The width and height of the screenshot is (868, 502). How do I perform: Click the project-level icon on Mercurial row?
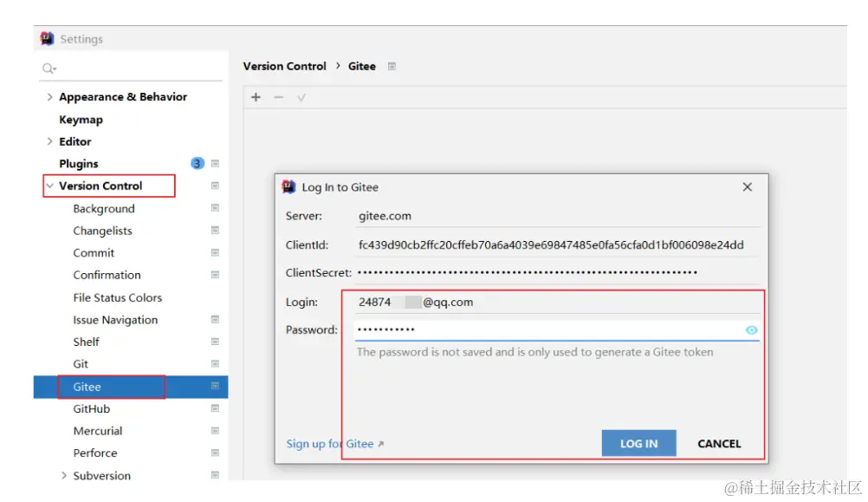(x=216, y=431)
